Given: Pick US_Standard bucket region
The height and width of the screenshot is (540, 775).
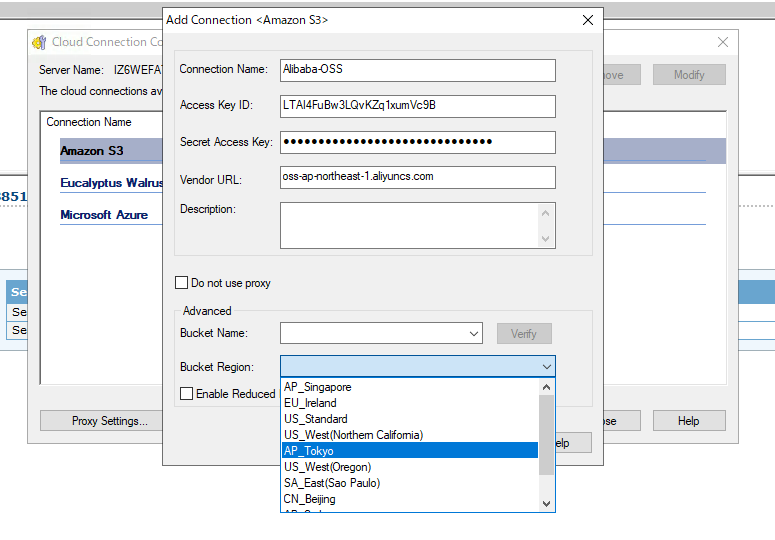Looking at the screenshot, I should click(x=410, y=419).
